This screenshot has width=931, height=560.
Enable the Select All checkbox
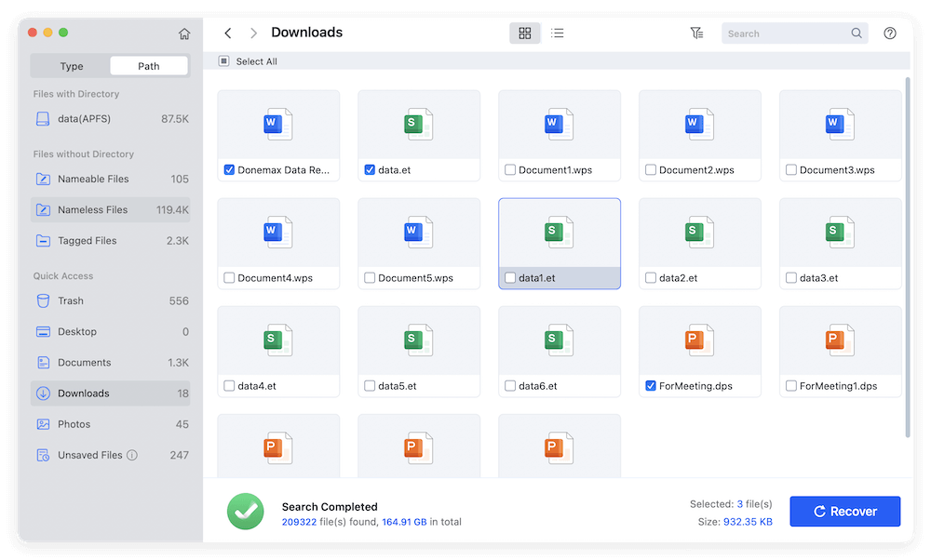pyautogui.click(x=223, y=60)
